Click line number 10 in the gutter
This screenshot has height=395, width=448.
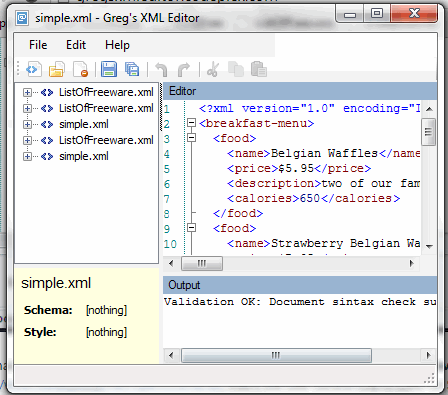[x=170, y=244]
